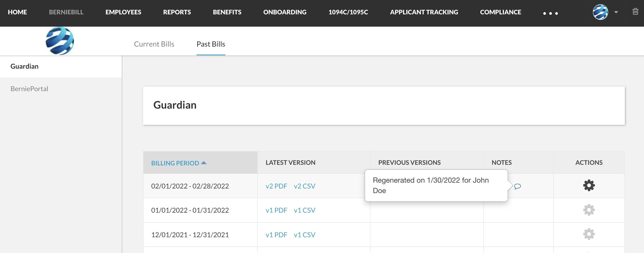Download v1 PDF for January 2022

pyautogui.click(x=276, y=210)
